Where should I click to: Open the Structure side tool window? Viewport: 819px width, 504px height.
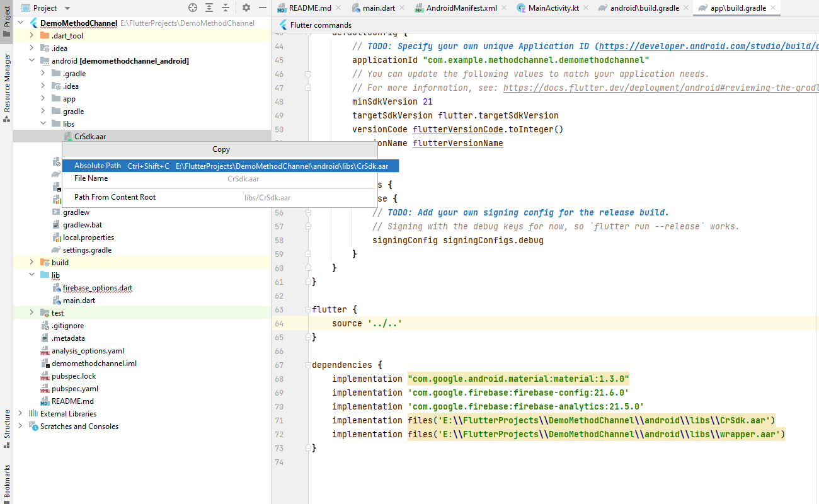click(7, 427)
